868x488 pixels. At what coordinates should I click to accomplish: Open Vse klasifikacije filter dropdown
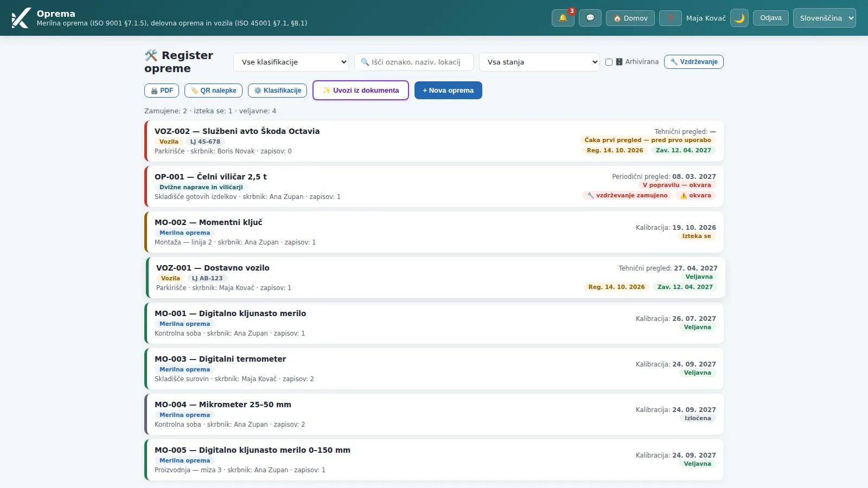291,62
